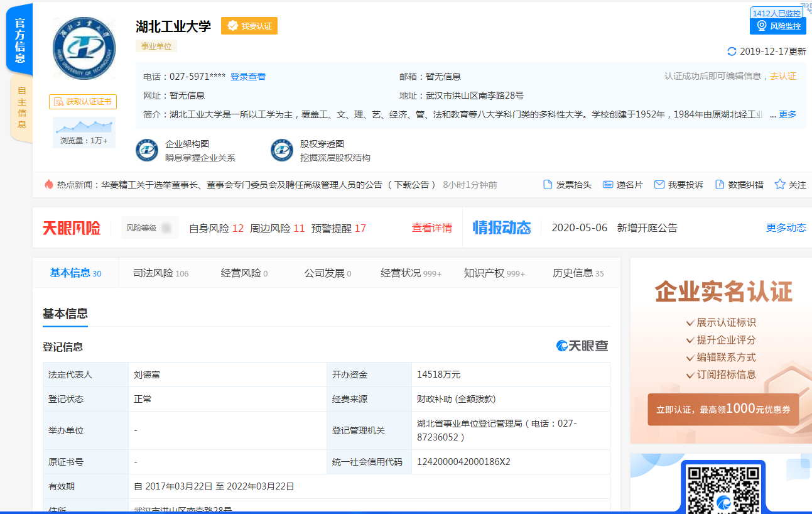Screen dimensions: 812x514
Task: Switch to the 司法风险 tab
Action: click(x=160, y=273)
